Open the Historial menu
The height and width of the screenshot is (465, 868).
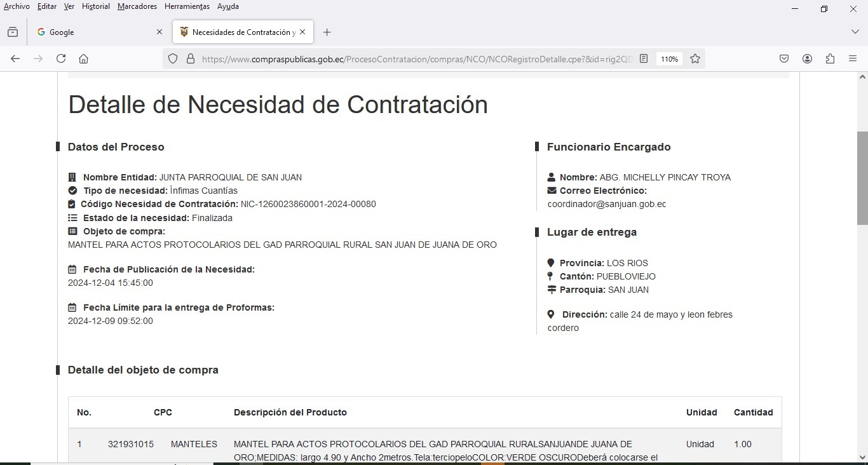pos(96,6)
